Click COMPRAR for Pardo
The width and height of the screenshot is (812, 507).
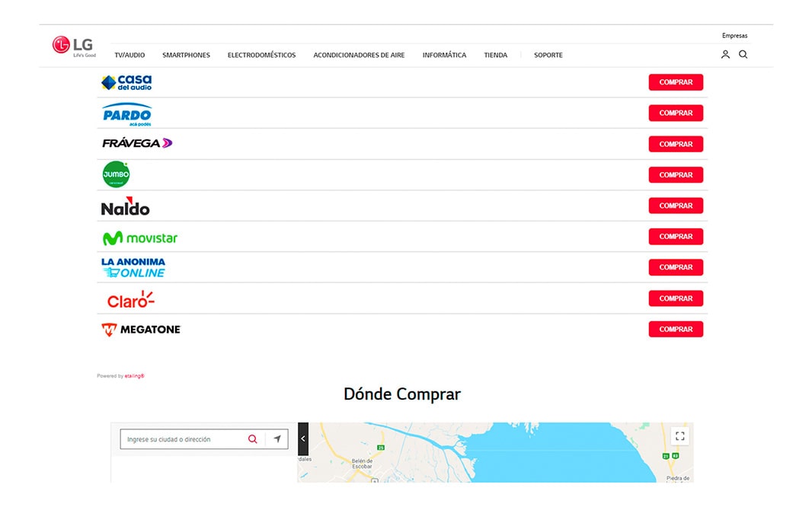tap(676, 113)
